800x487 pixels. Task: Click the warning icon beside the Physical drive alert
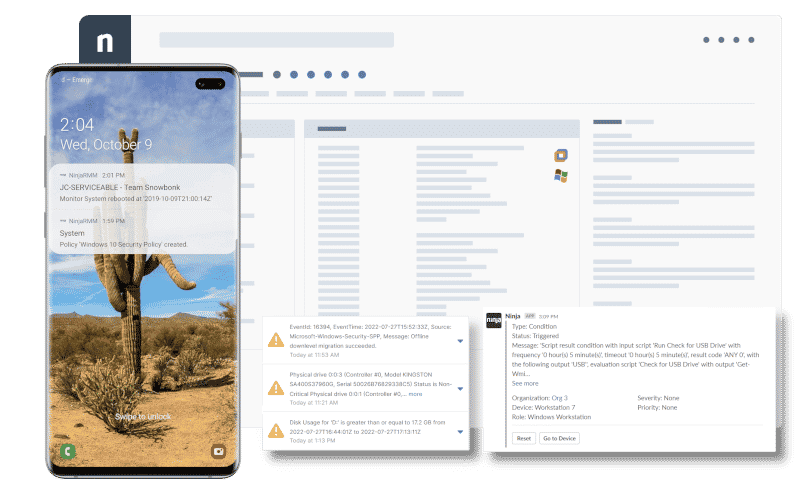(x=275, y=386)
